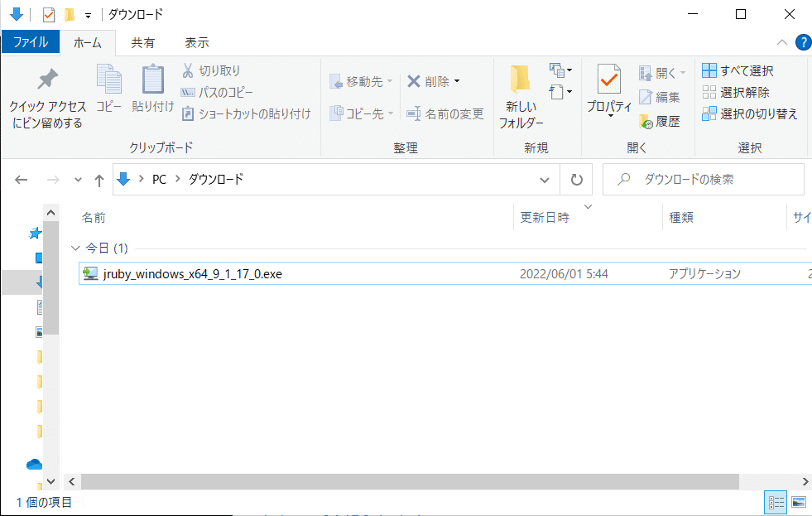
Task: Refresh the folder view
Action: click(576, 180)
